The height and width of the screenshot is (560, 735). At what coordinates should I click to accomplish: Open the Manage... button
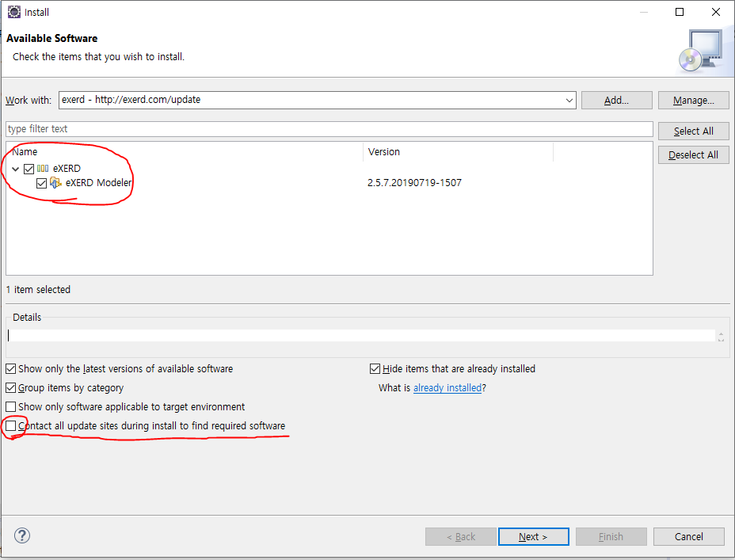click(x=693, y=101)
